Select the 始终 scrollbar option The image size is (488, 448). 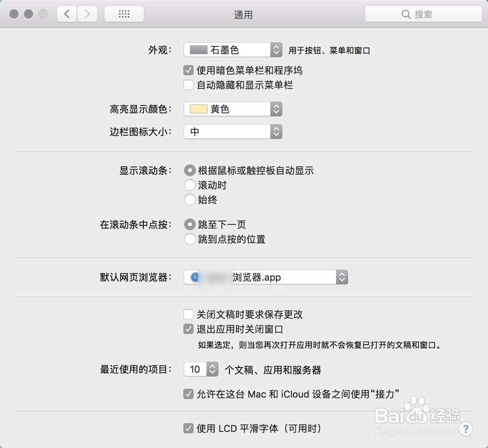(x=190, y=200)
